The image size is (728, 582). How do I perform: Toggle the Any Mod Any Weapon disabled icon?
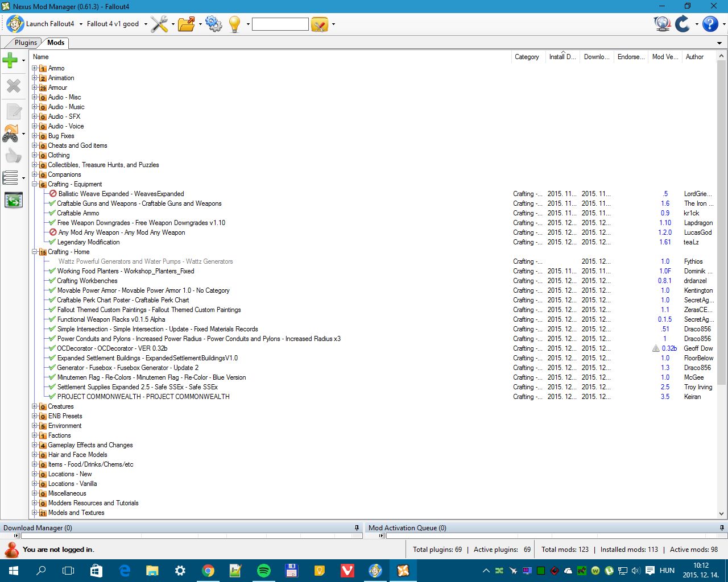(53, 232)
